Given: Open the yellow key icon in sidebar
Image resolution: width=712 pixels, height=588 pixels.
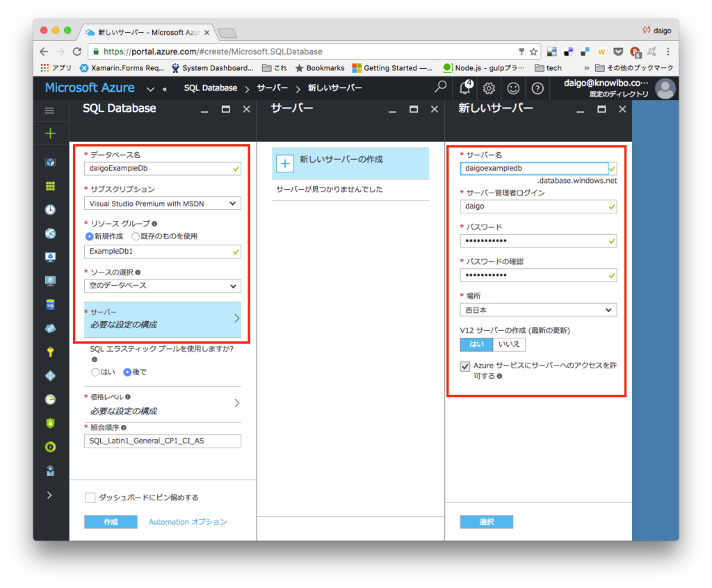Looking at the screenshot, I should (50, 352).
